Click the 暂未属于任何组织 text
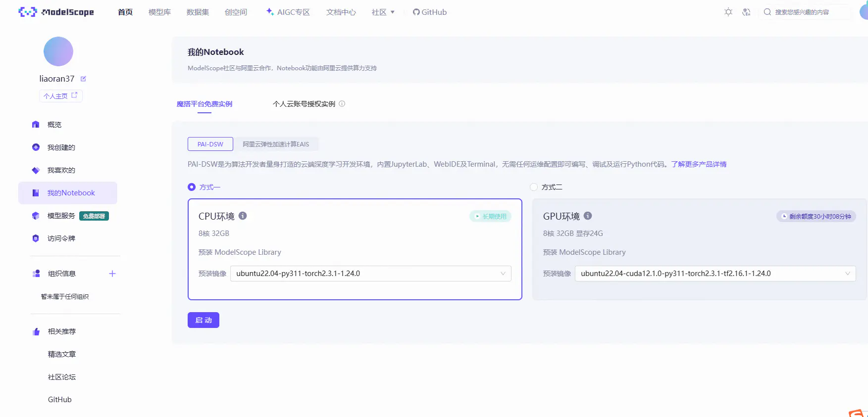 click(65, 297)
